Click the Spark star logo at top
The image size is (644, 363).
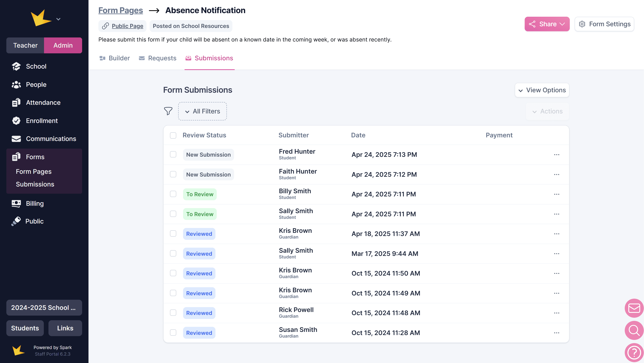pos(40,18)
